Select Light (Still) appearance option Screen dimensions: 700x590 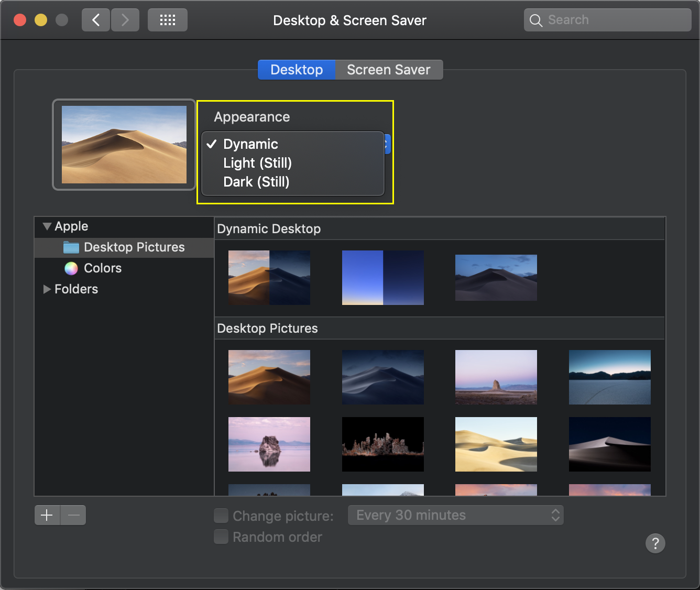(258, 163)
